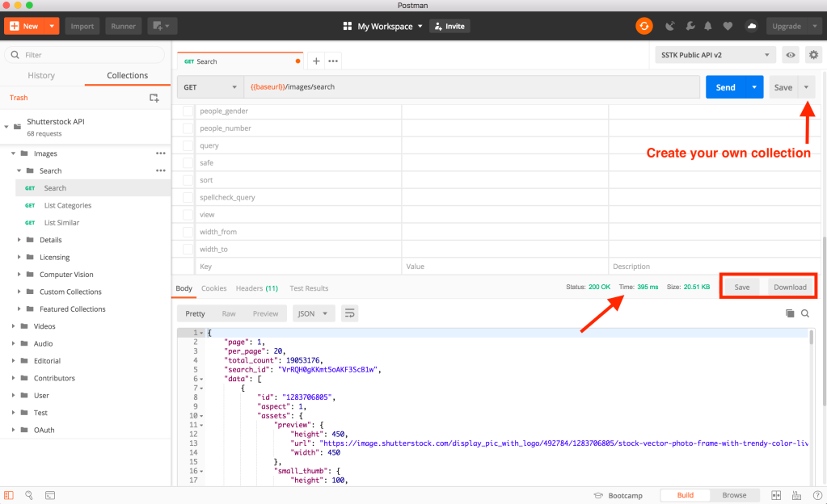
Task: Open the notifications bell icon
Action: tap(708, 26)
